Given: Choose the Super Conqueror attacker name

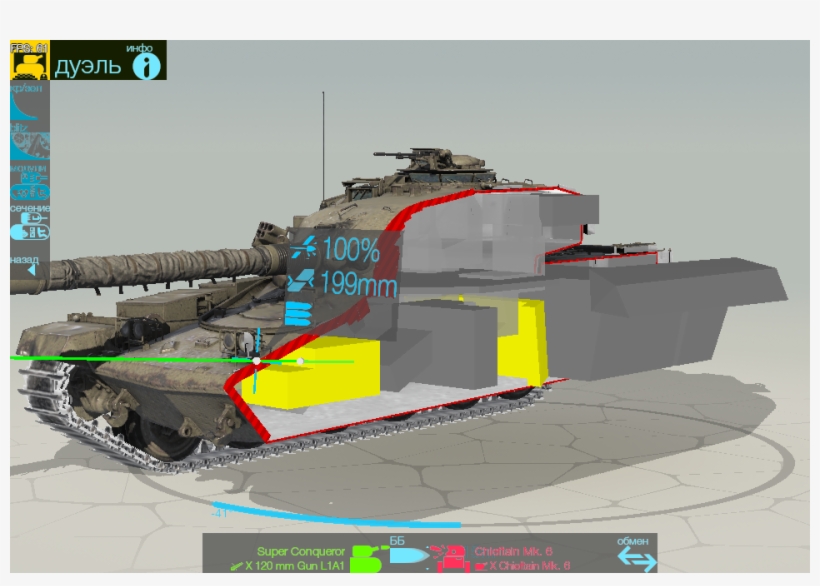Looking at the screenshot, I should [301, 551].
